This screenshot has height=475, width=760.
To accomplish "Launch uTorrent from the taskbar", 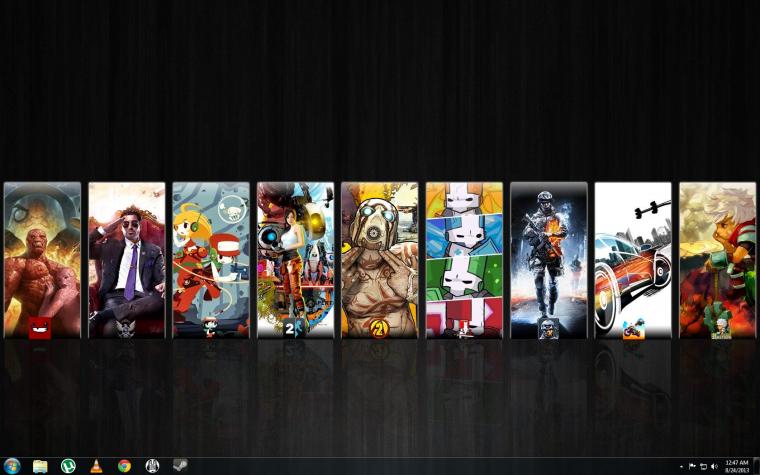I will pos(68,466).
